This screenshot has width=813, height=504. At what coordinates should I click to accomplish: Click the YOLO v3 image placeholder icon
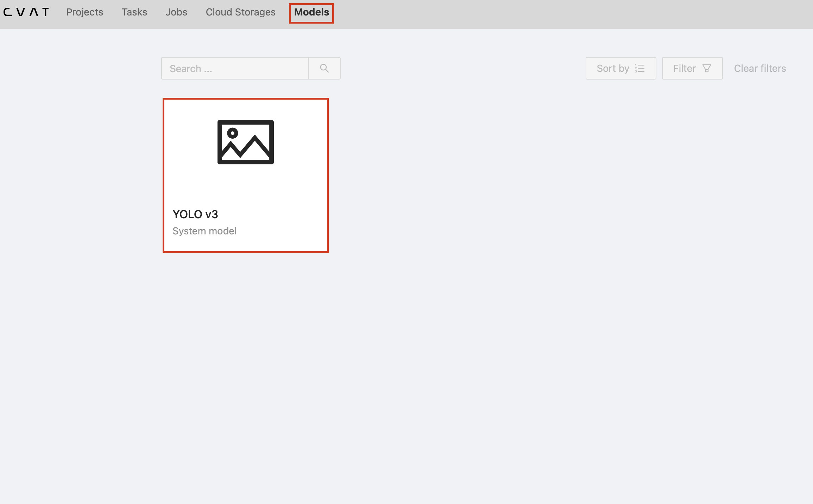pos(245,142)
